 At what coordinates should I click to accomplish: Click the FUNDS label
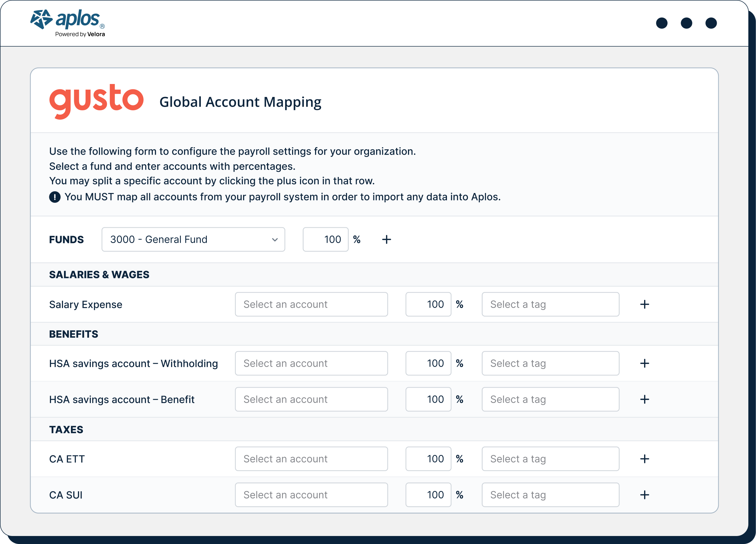point(66,239)
